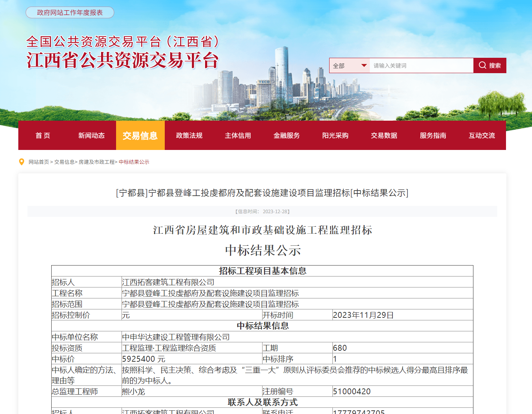Open the 金融服务 menu

click(x=286, y=135)
